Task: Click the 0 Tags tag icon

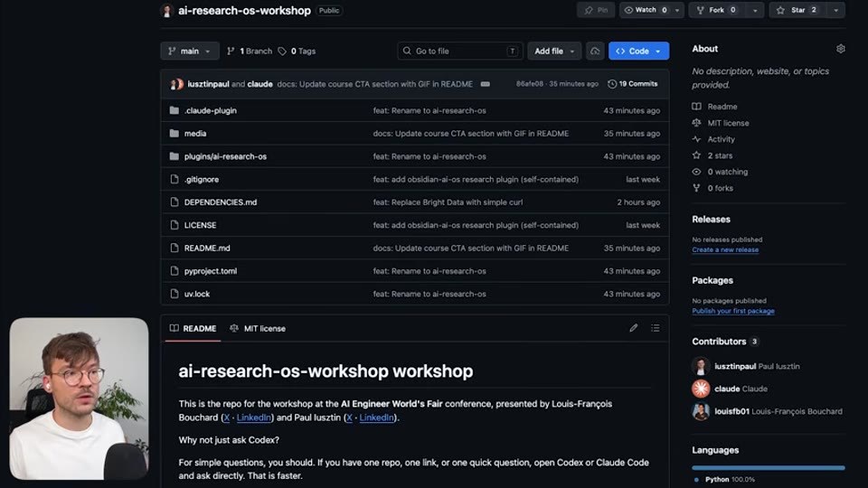Action: point(282,51)
